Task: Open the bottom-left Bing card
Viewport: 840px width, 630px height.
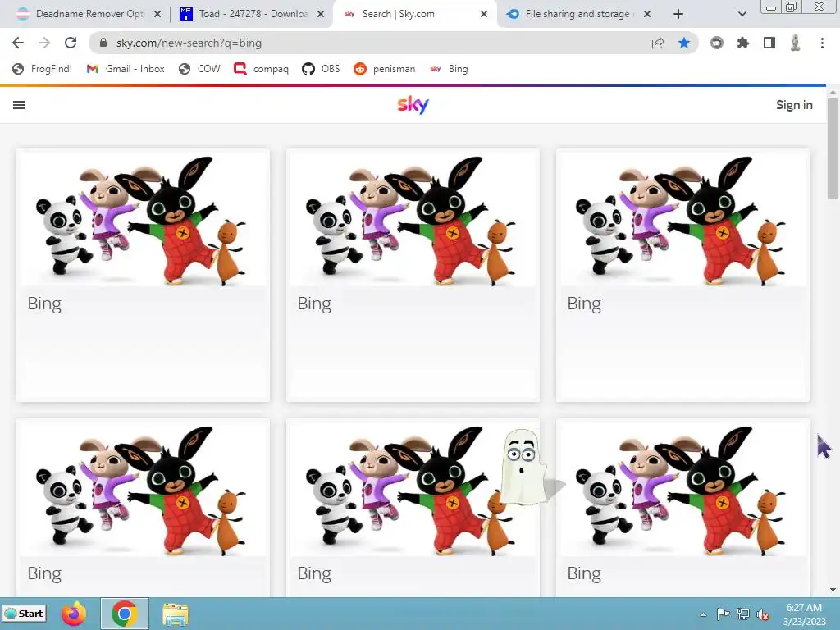Action: [143, 508]
